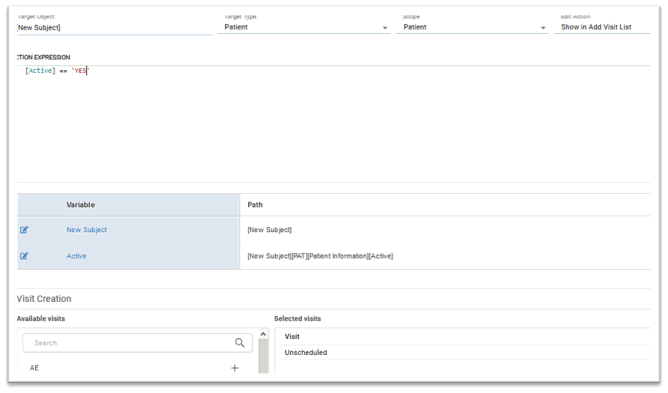Click the Target Object New Subject field

pyautogui.click(x=114, y=28)
